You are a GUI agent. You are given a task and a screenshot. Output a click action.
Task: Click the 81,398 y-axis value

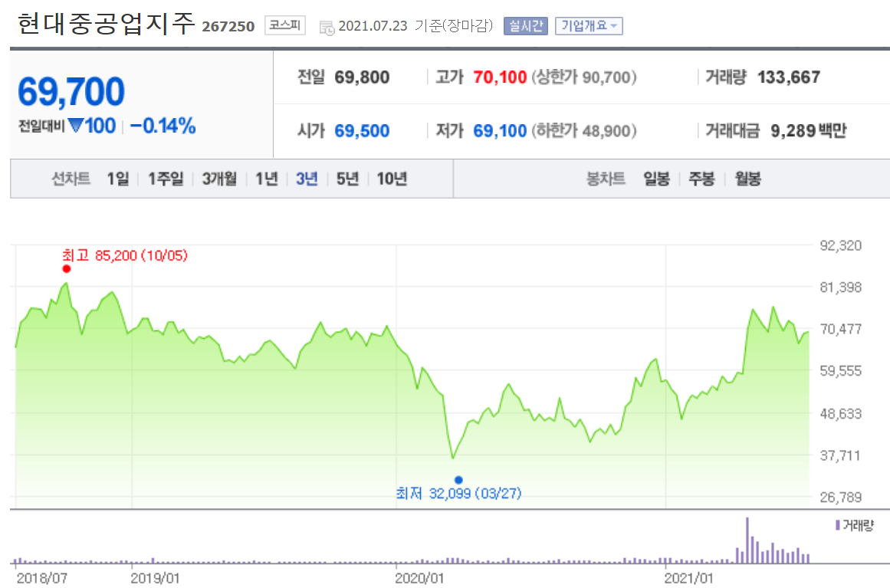pyautogui.click(x=841, y=287)
